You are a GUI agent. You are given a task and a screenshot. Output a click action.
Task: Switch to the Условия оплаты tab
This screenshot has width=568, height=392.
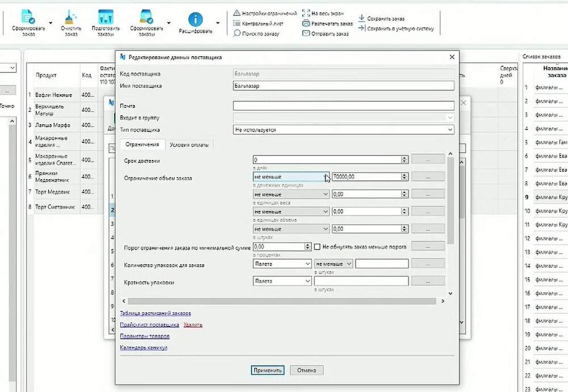click(x=189, y=145)
